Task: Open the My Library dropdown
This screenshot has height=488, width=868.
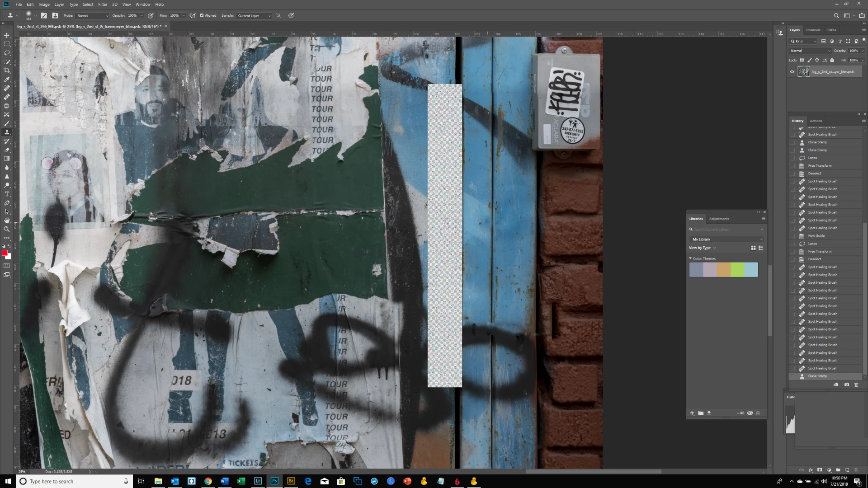Action: (x=727, y=239)
